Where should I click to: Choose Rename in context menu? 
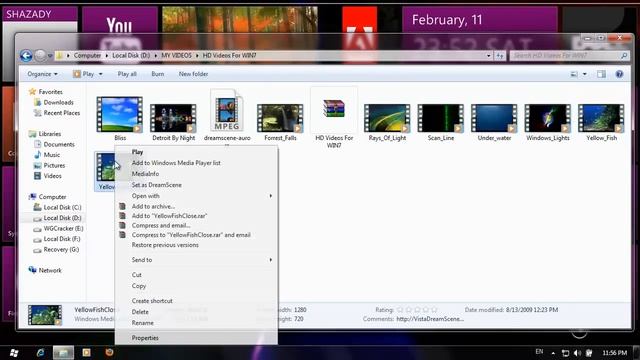142,323
